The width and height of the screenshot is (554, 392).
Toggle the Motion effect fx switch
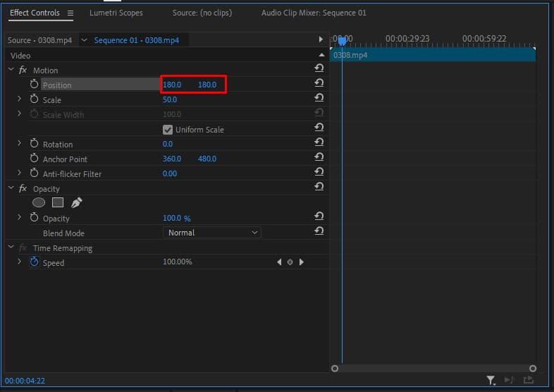(x=23, y=71)
